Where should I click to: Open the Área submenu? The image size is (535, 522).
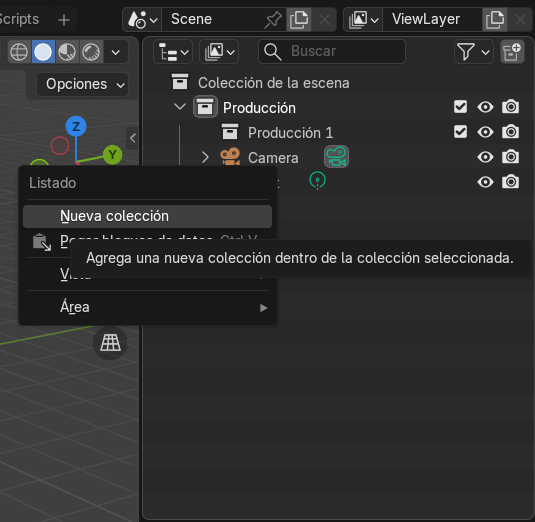tap(147, 307)
